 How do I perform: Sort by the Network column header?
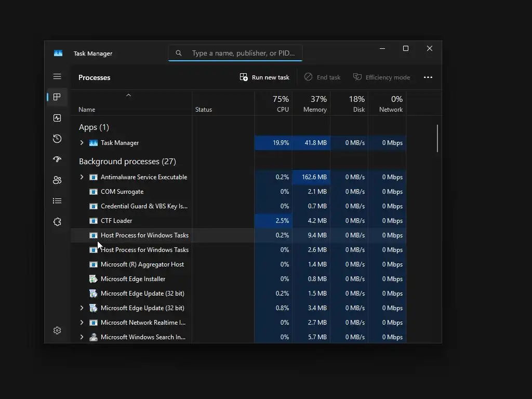(387, 104)
